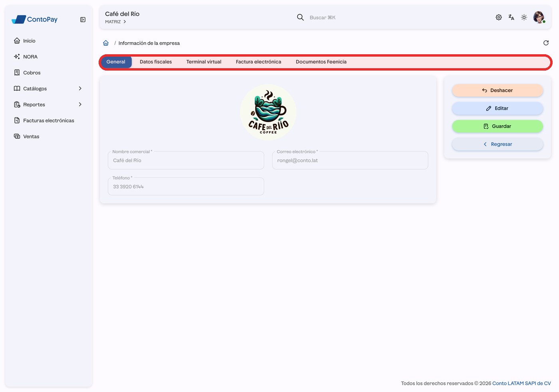The height and width of the screenshot is (392, 559).
Task: Focus the Correo electrónico field
Action: point(350,160)
